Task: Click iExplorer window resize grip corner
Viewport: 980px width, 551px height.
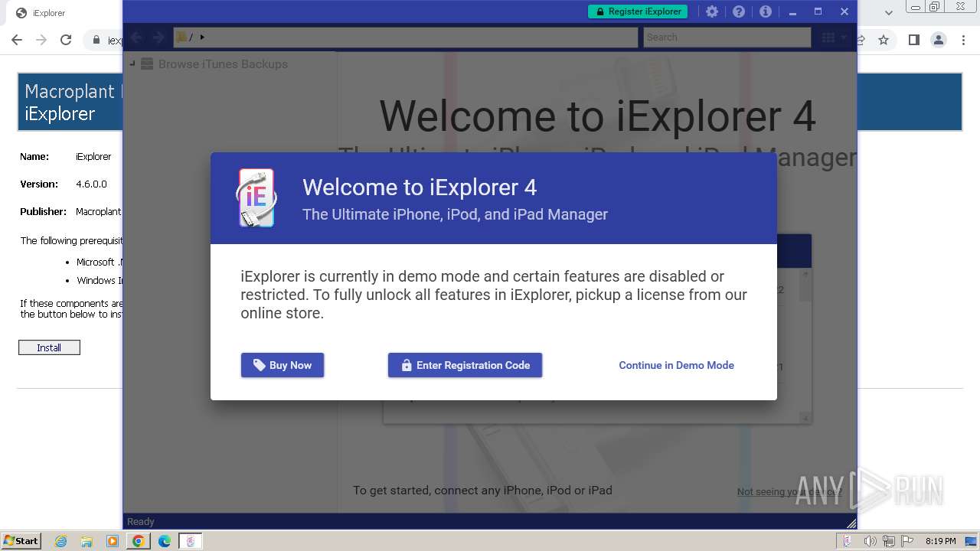Action: coord(851,523)
